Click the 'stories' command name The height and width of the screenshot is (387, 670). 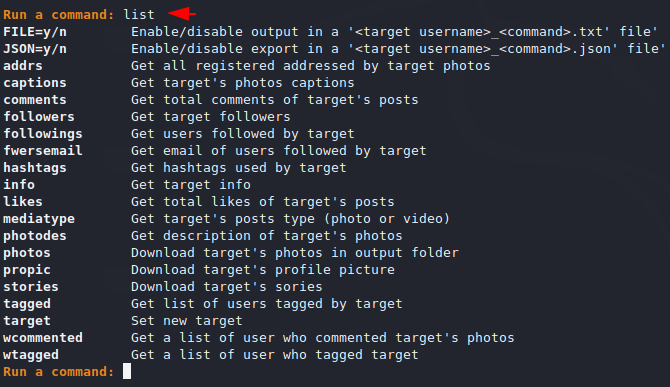pos(31,287)
